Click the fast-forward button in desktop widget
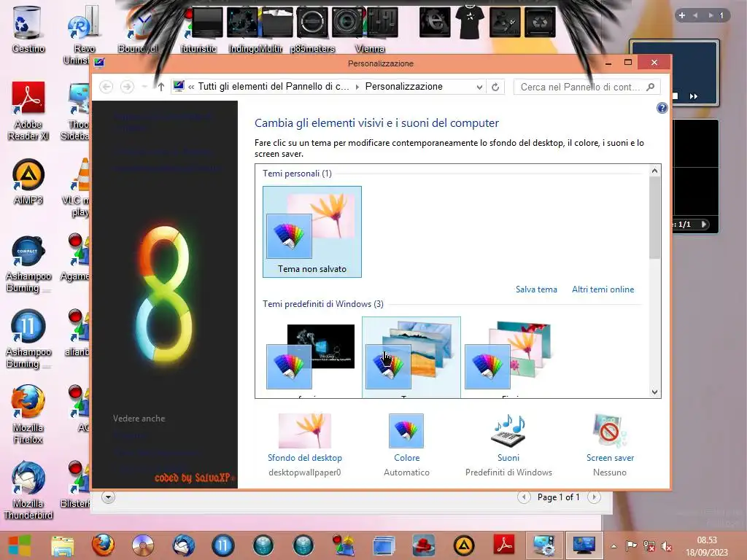 tap(694, 96)
